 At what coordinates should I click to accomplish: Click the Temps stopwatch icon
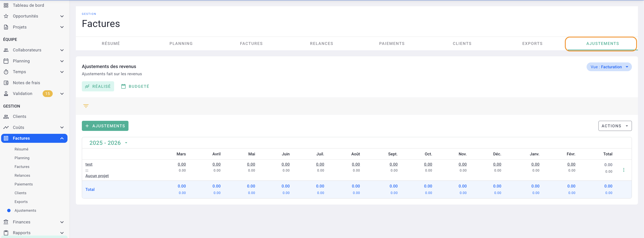tap(6, 72)
